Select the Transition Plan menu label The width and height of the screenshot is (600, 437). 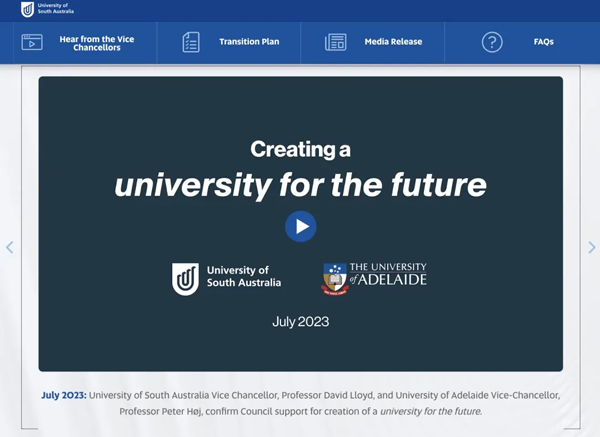tap(249, 43)
